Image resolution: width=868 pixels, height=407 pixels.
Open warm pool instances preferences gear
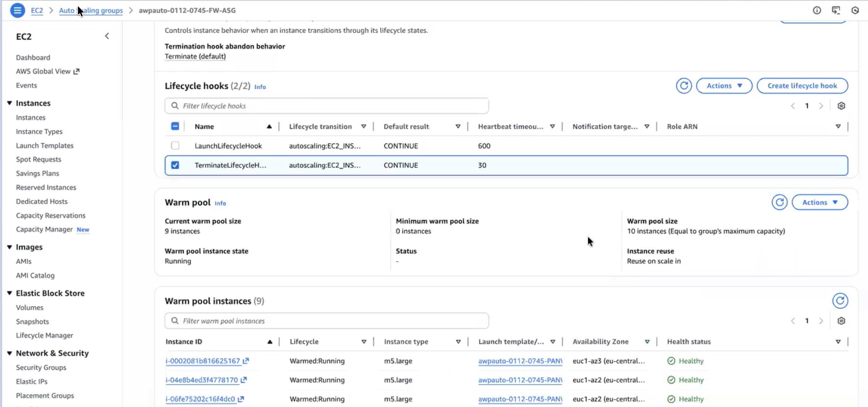(841, 321)
